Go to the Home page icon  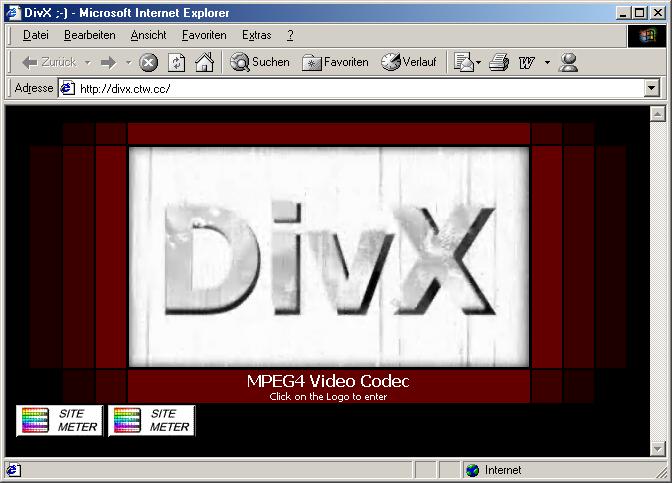click(x=204, y=62)
